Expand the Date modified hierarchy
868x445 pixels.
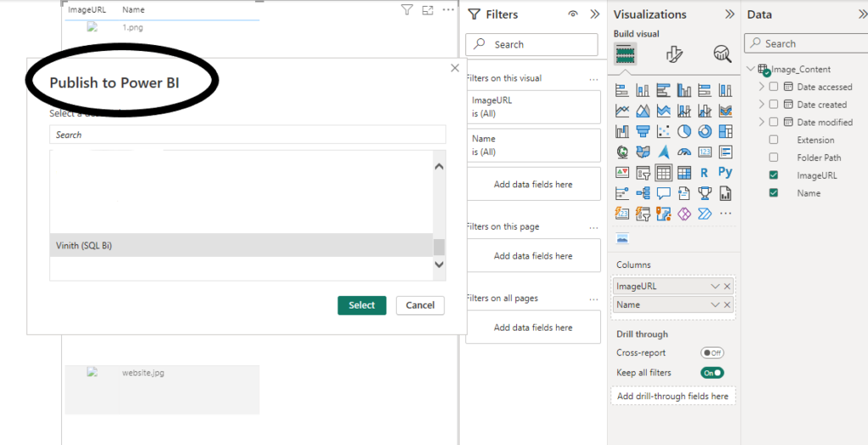pos(761,122)
